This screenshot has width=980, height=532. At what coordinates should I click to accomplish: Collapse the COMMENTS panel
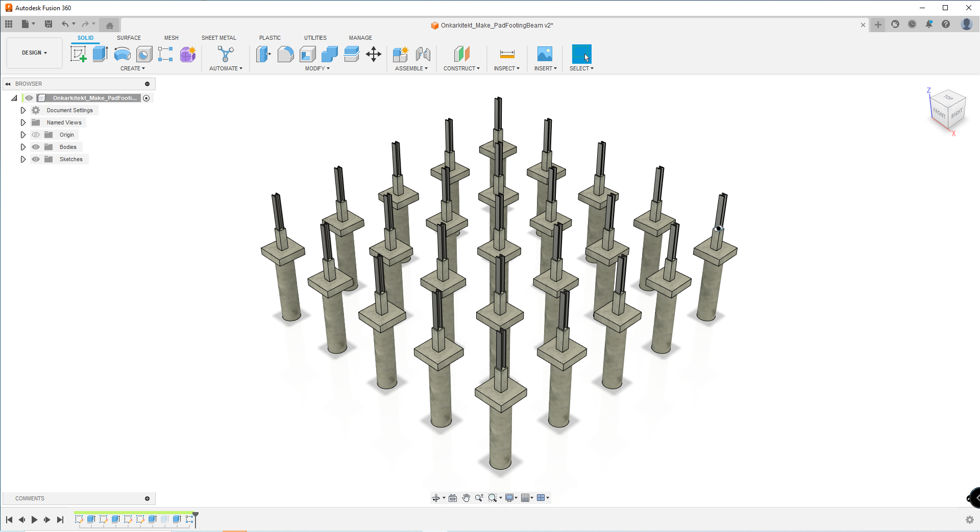pos(147,498)
